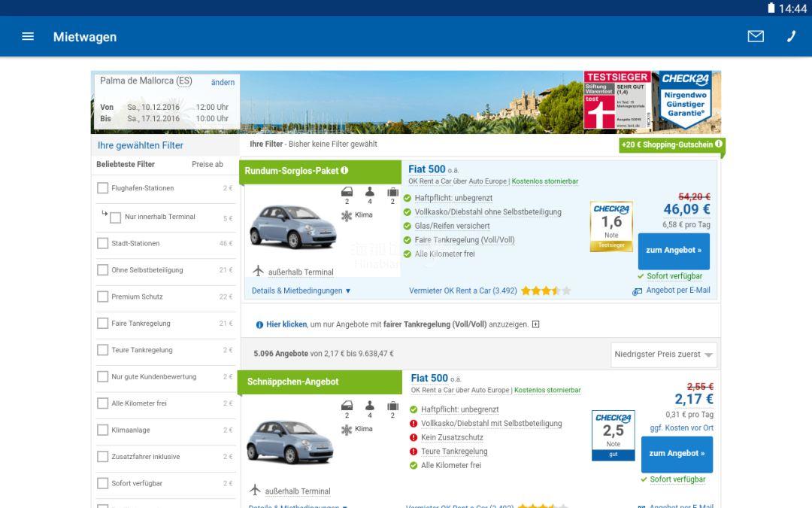Open the hamburger navigation menu
Screen dimensions: 812x508
[28, 36]
